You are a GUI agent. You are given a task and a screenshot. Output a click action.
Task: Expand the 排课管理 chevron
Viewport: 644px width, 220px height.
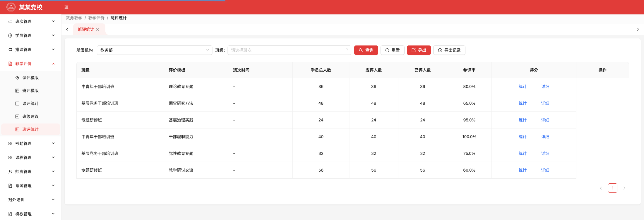53,49
